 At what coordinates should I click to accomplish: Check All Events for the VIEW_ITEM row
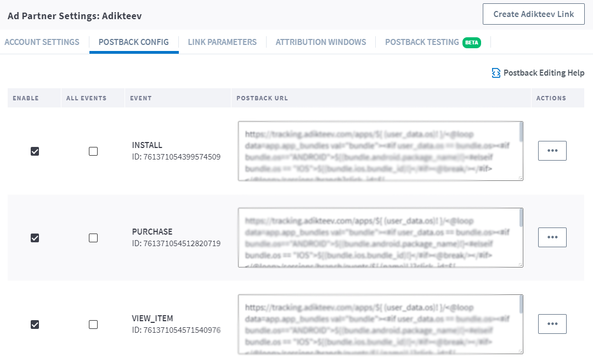click(93, 325)
